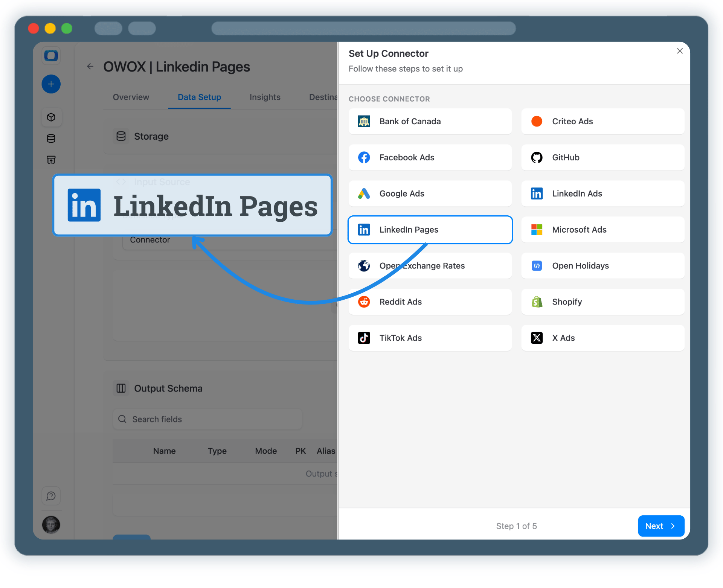Select the GitHub connector
The width and height of the screenshot is (723, 588).
[602, 157]
